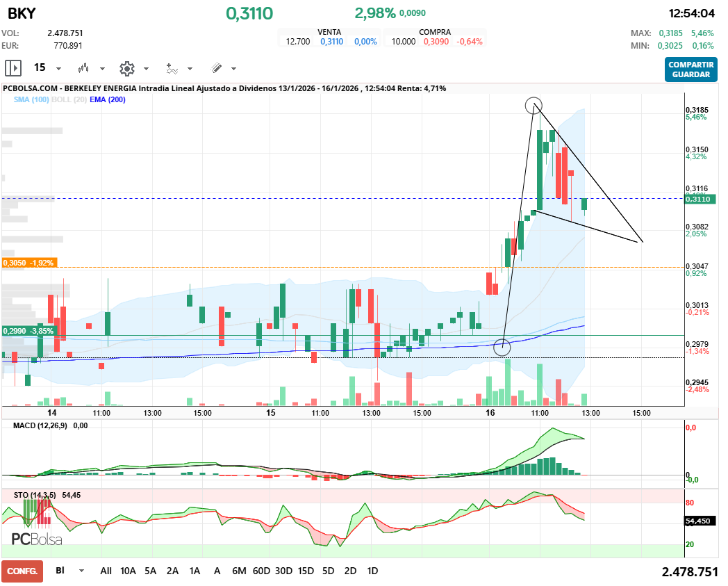This screenshot has width=728, height=586.
Task: Expand the indicators dropdown arrow
Action: click(x=190, y=69)
